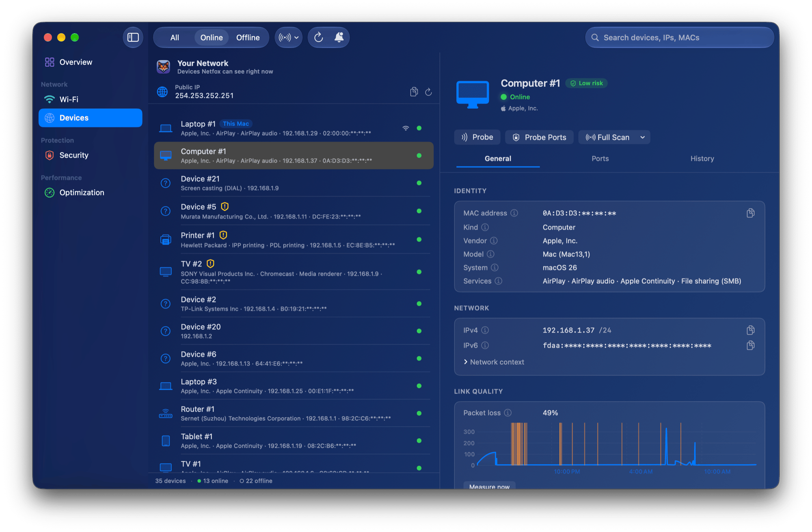The width and height of the screenshot is (812, 532).
Task: Select the Offline filter
Action: pyautogui.click(x=248, y=37)
